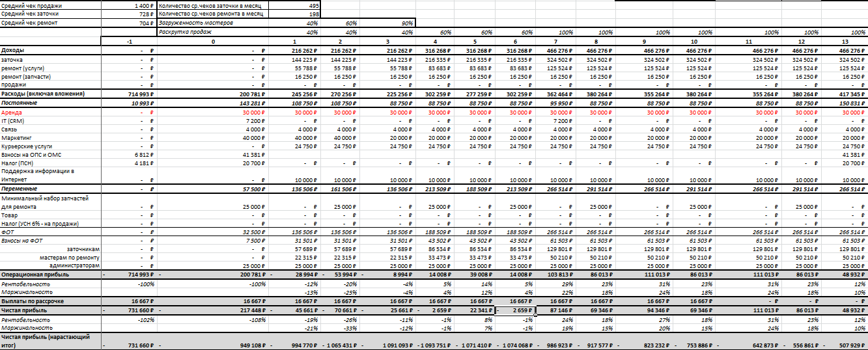
Task: Select the 'Доходы' row label
Action: [x=51, y=50]
